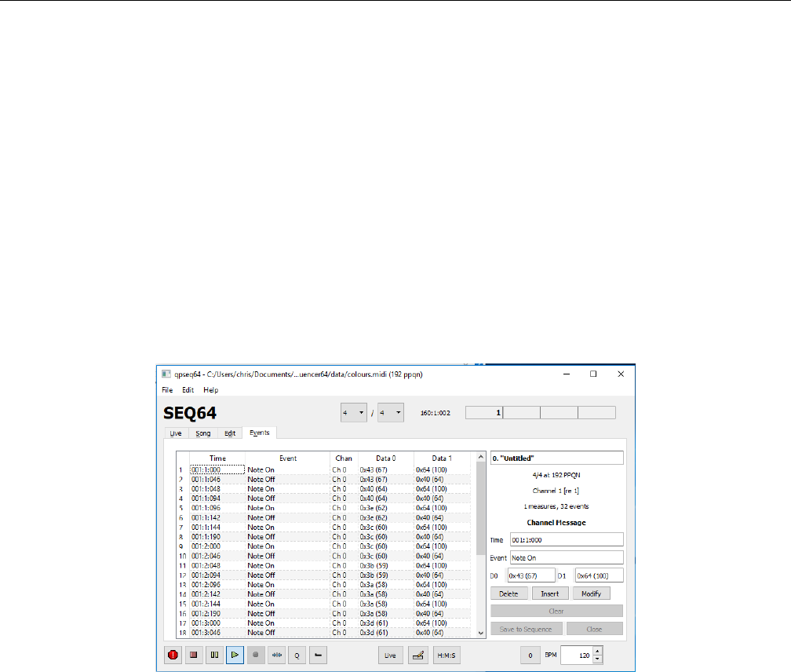Open the File menu
This screenshot has height=672, width=791.
tap(167, 390)
